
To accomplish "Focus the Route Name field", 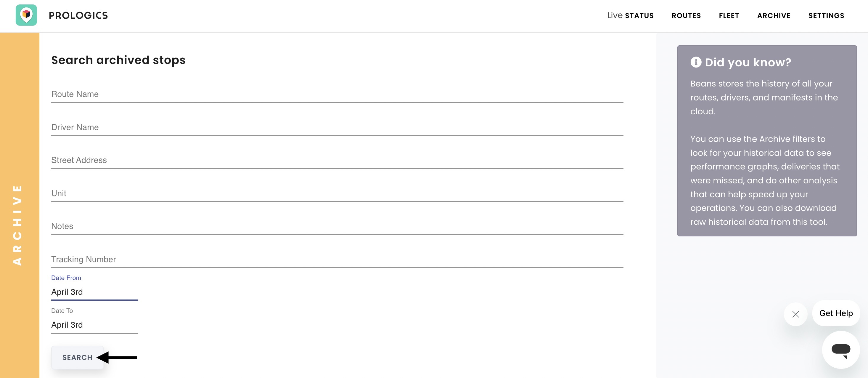I will (337, 94).
